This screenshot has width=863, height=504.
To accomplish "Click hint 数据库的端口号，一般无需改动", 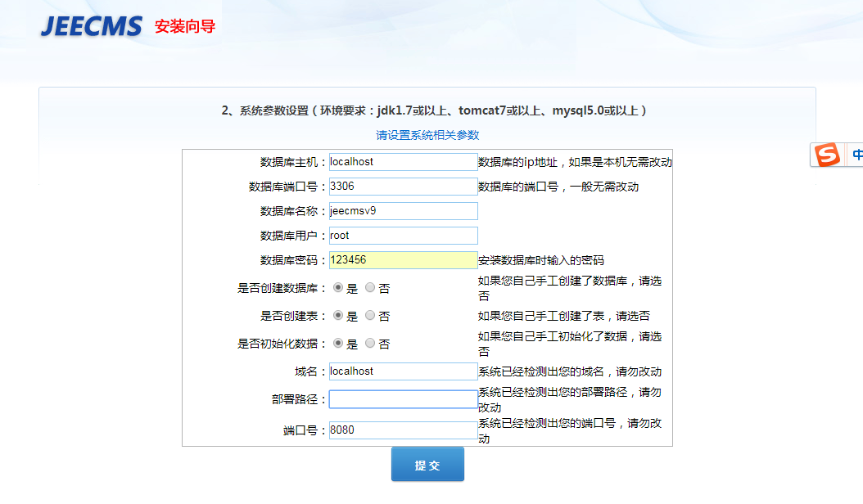I will pos(558,187).
